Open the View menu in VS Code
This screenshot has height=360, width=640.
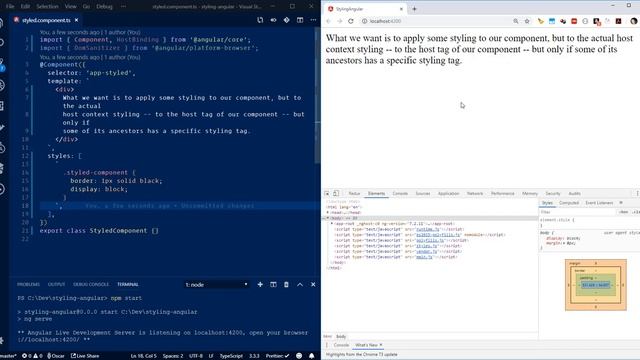(x=71, y=7)
